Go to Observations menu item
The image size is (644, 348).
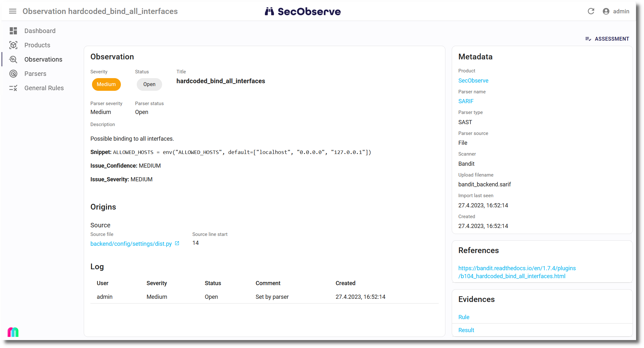43,59
